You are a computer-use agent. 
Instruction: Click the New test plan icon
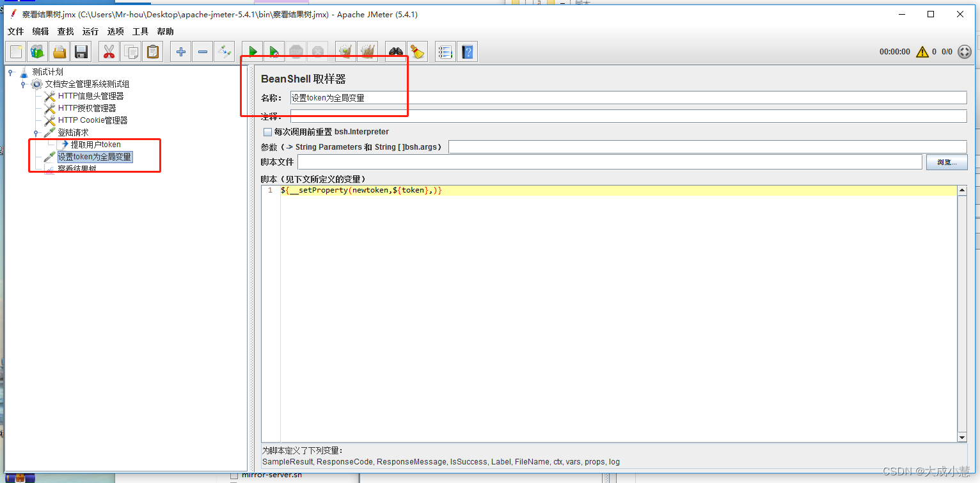pyautogui.click(x=16, y=52)
